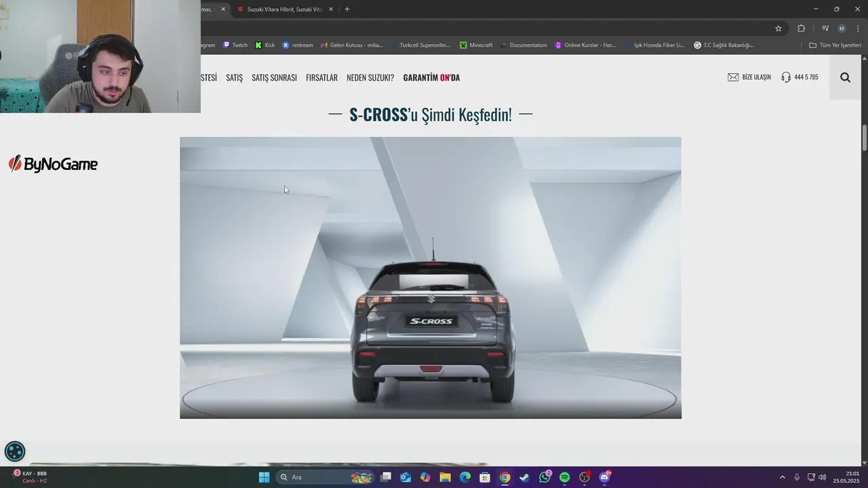This screenshot has width=868, height=488.
Task: Open the SATIŞ menu item
Action: coord(234,77)
